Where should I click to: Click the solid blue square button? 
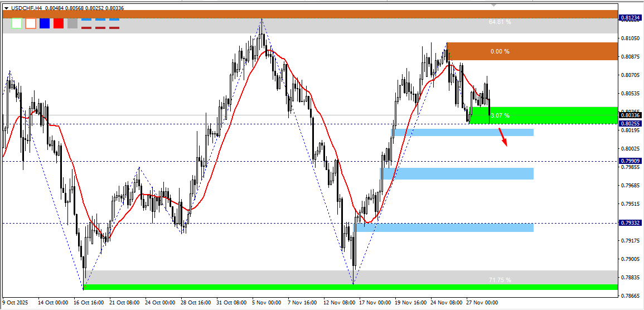tap(45, 23)
